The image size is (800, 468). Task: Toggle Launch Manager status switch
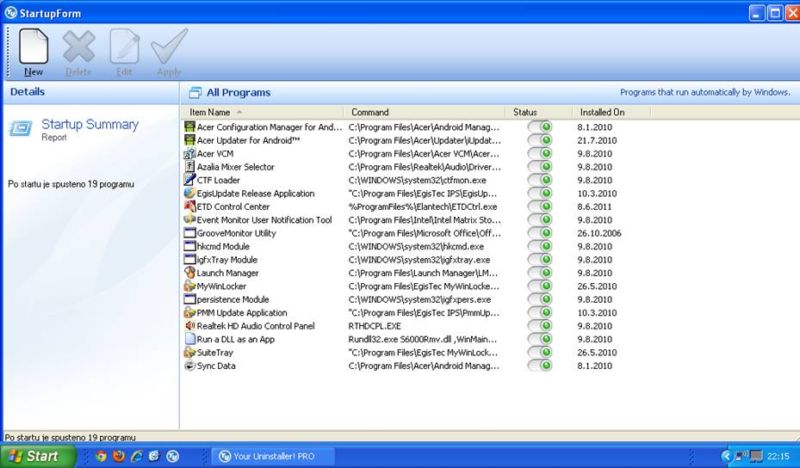(540, 273)
